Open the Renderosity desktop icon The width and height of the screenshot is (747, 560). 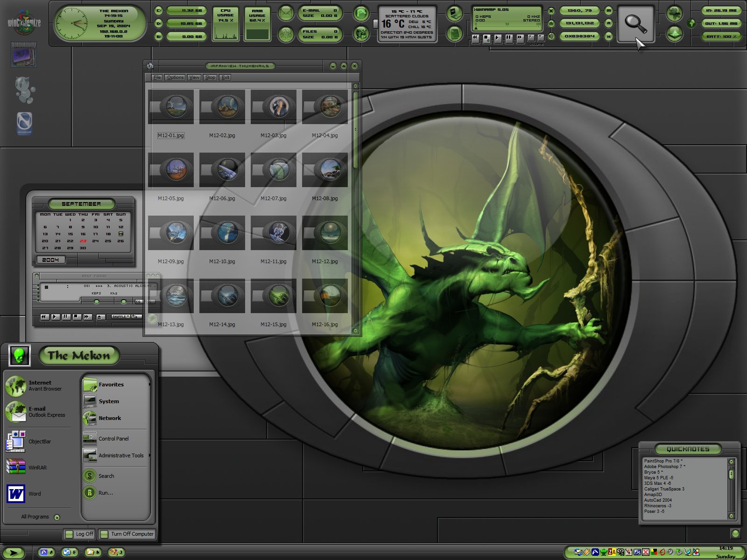(x=23, y=55)
